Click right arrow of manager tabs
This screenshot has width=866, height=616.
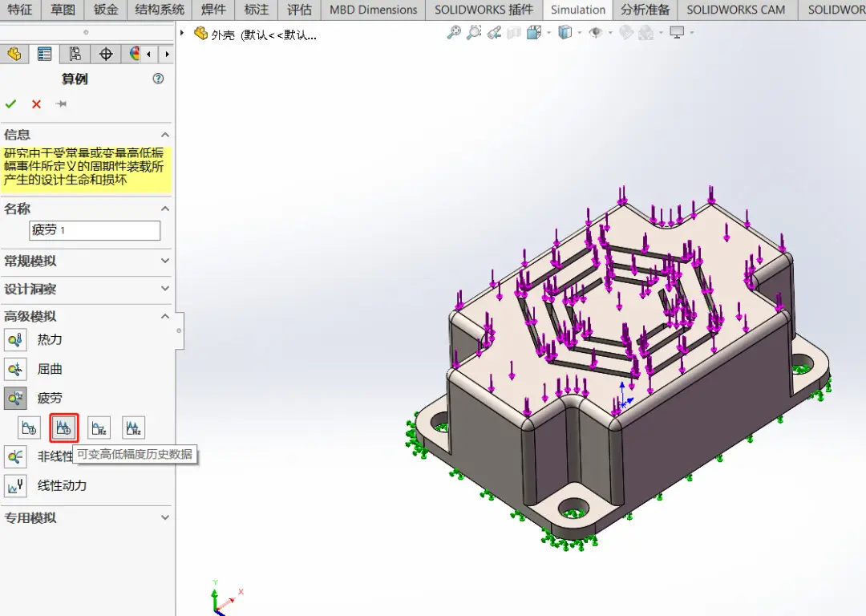167,55
